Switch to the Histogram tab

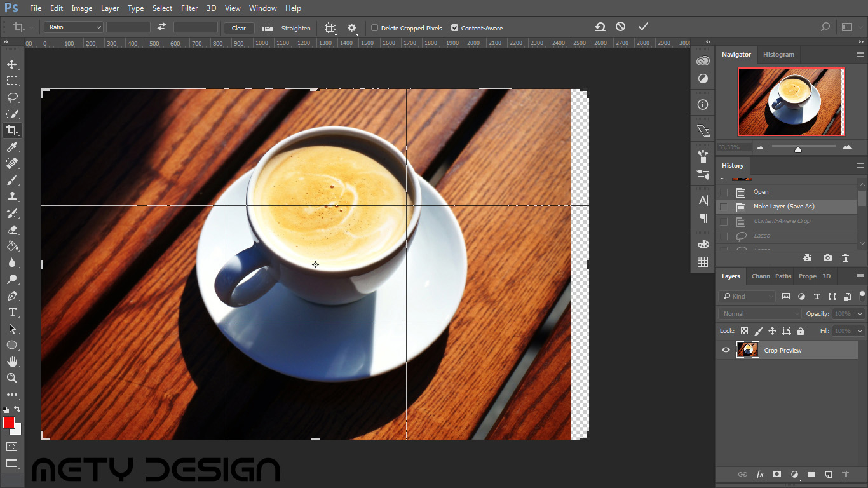778,55
